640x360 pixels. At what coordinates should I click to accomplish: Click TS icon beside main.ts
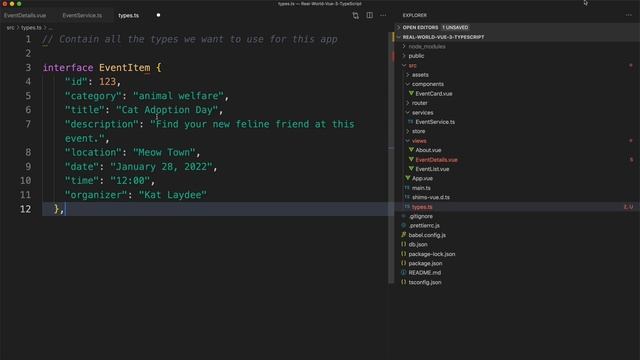407,188
